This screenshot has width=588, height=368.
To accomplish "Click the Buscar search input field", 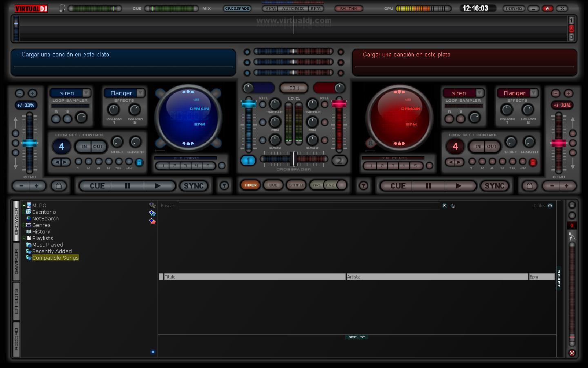I will pyautogui.click(x=306, y=206).
